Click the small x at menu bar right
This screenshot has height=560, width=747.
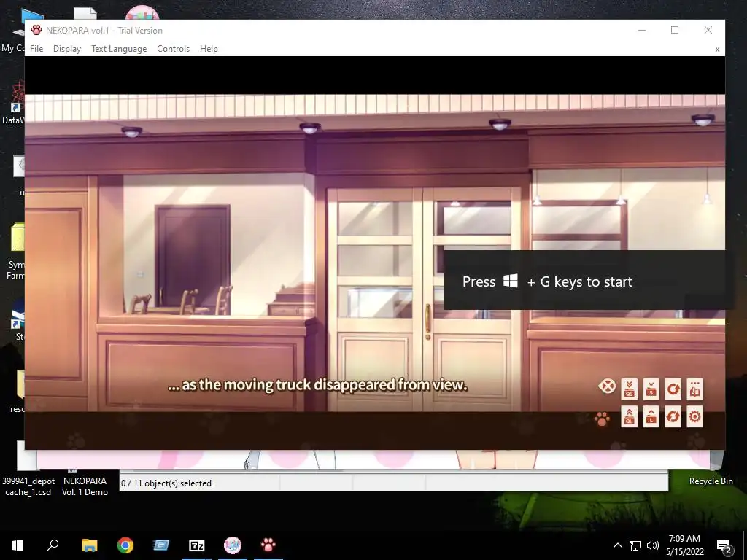pos(717,49)
